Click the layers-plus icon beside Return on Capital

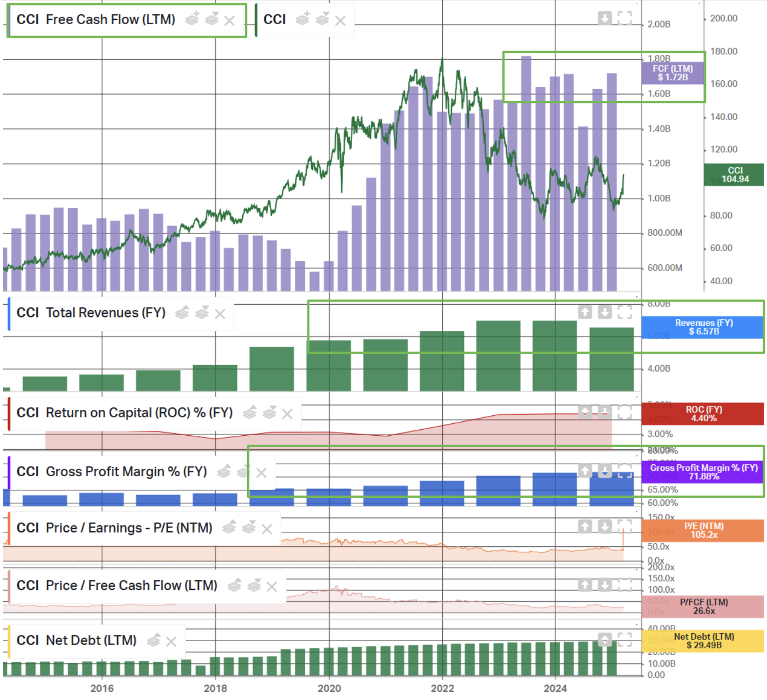tap(250, 413)
